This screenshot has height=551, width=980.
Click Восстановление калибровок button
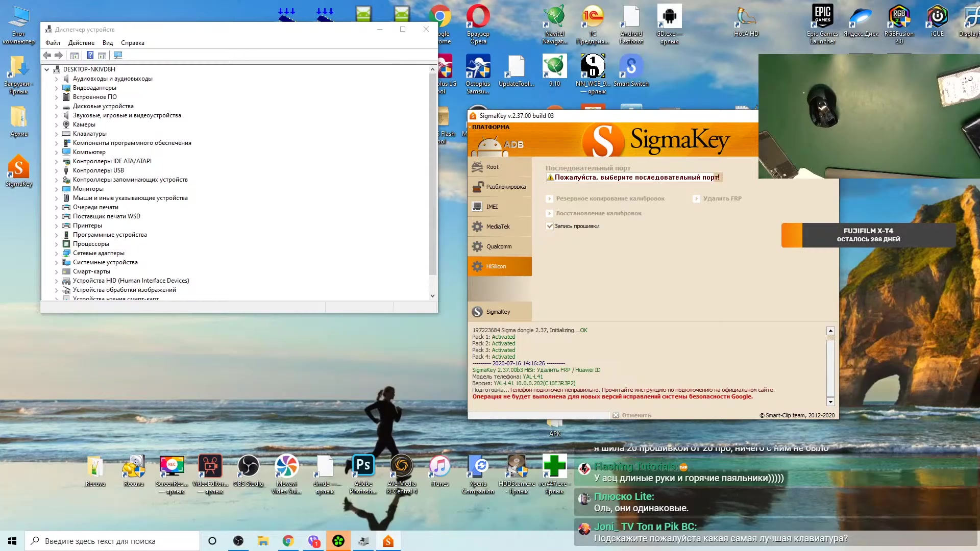pos(596,213)
